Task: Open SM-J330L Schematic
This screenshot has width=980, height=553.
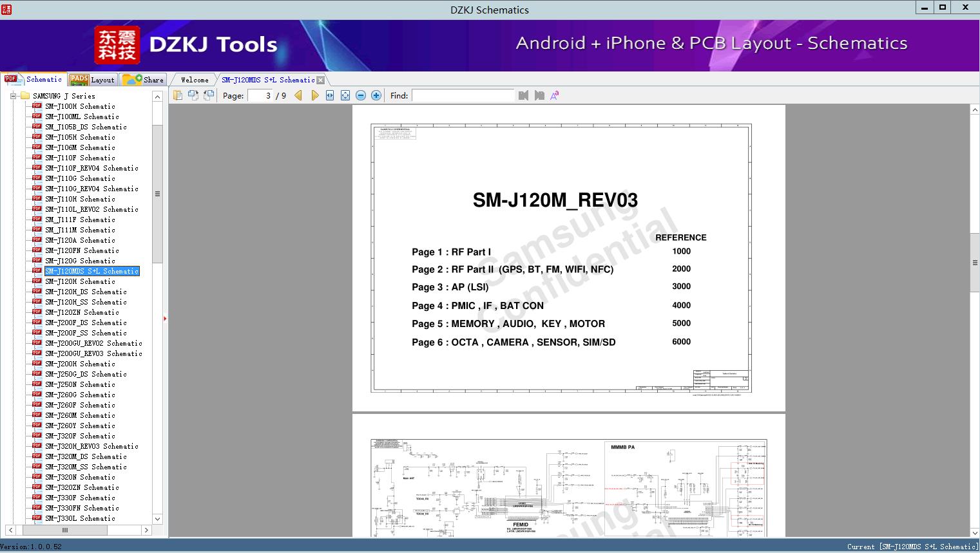Action: point(80,518)
